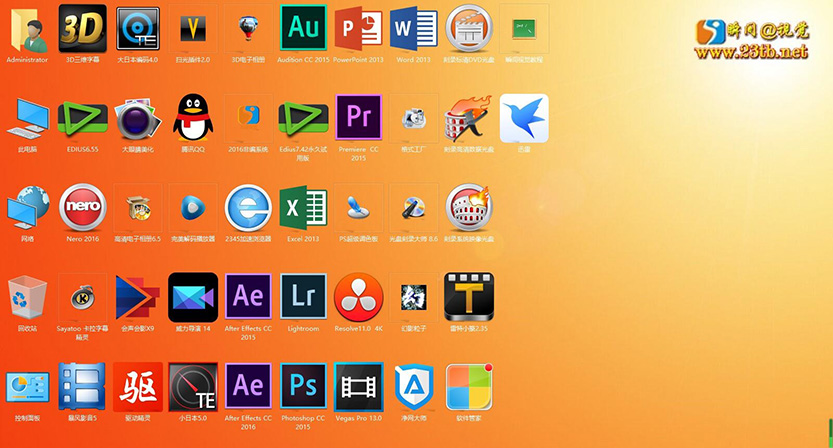Launch the gold 3D subtitle app icon
The width and height of the screenshot is (833, 448).
(82, 28)
